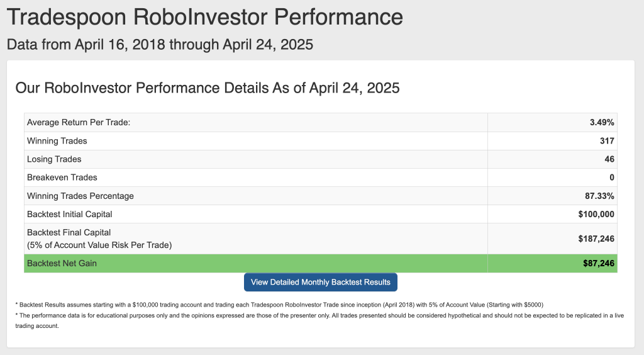
Task: Click the data date range subheading
Action: pyautogui.click(x=159, y=45)
